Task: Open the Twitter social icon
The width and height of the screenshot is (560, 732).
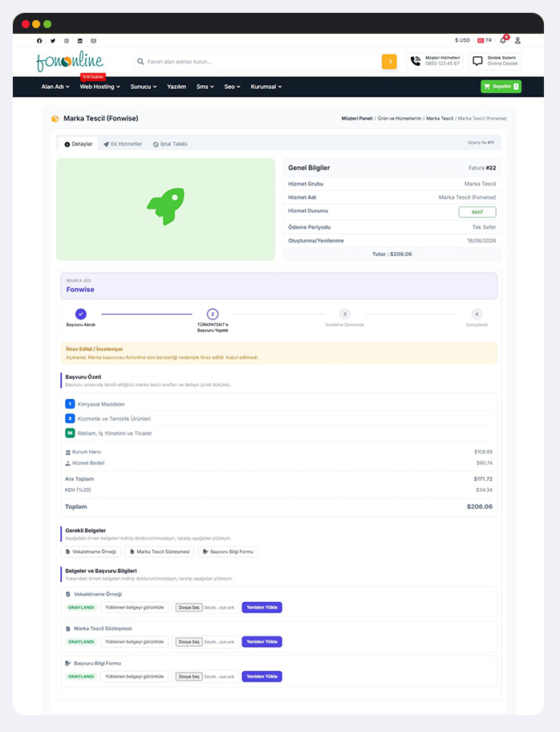Action: 53,41
